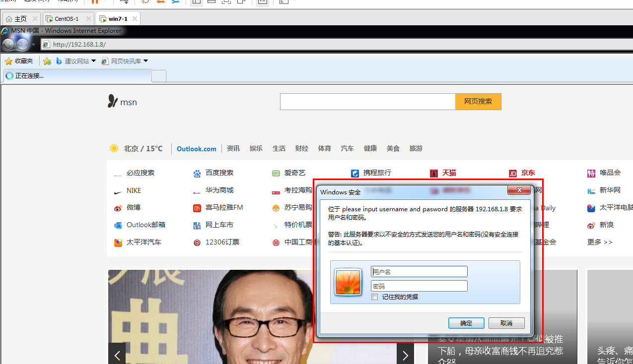Click the 新华网 icon
Image resolution: width=633 pixels, height=364 pixels.
click(591, 191)
